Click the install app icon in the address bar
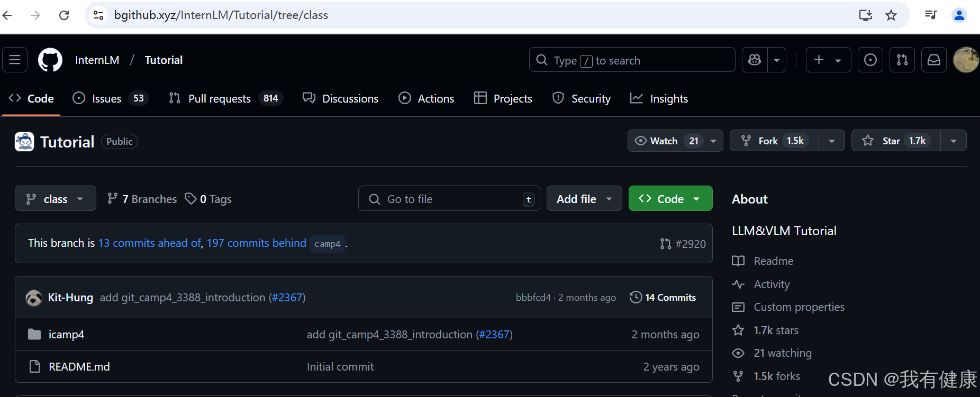 866,15
